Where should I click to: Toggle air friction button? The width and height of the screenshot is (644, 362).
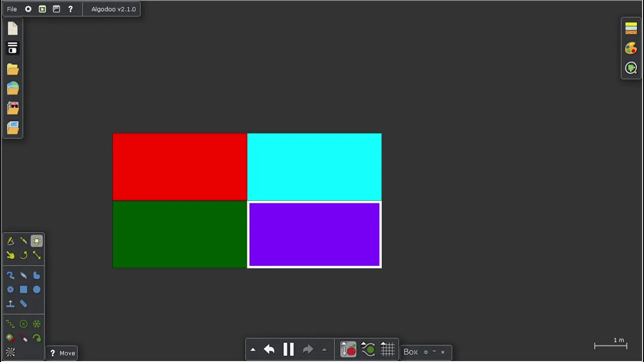pos(368,349)
